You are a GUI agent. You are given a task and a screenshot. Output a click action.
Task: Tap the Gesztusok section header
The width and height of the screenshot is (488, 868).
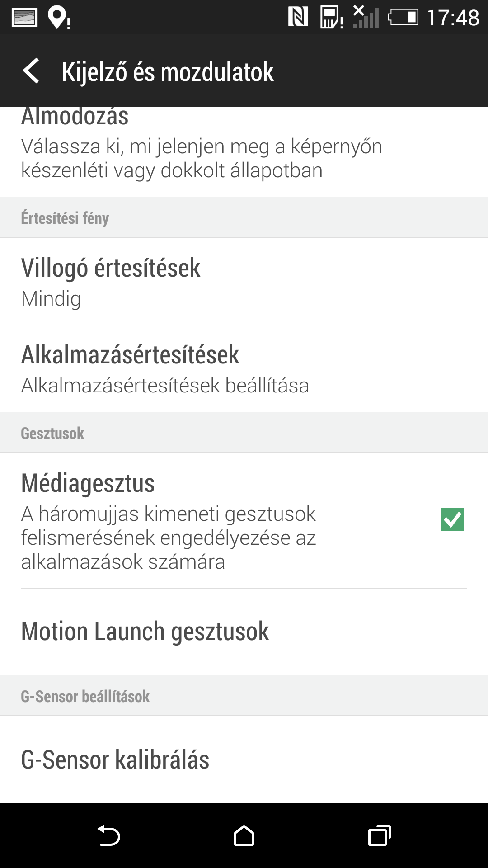(52, 433)
